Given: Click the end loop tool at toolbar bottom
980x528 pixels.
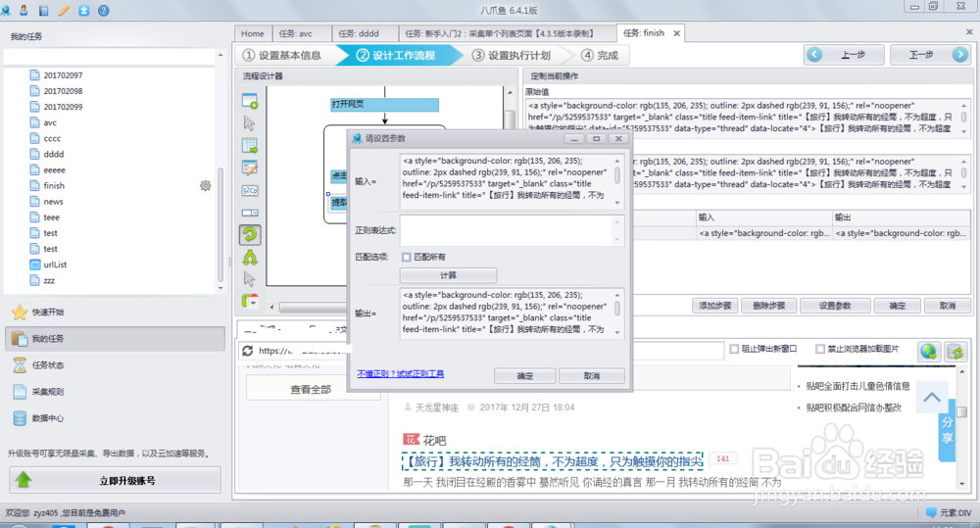Looking at the screenshot, I should (250, 301).
